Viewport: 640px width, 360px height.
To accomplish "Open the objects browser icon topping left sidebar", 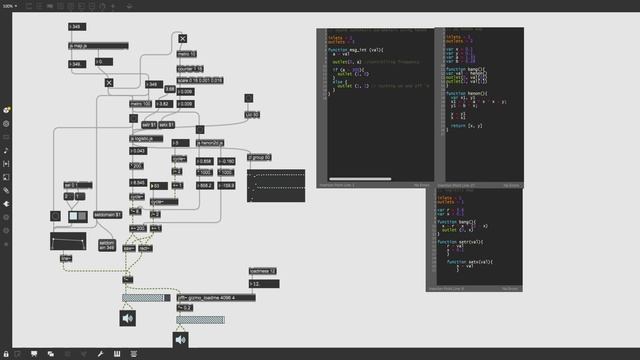I will tap(6, 110).
